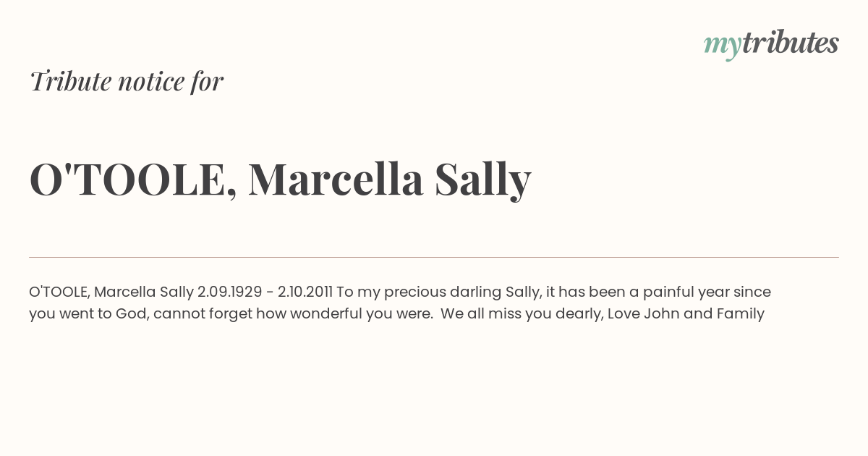Click the green "my" in the logo

[x=722, y=45]
